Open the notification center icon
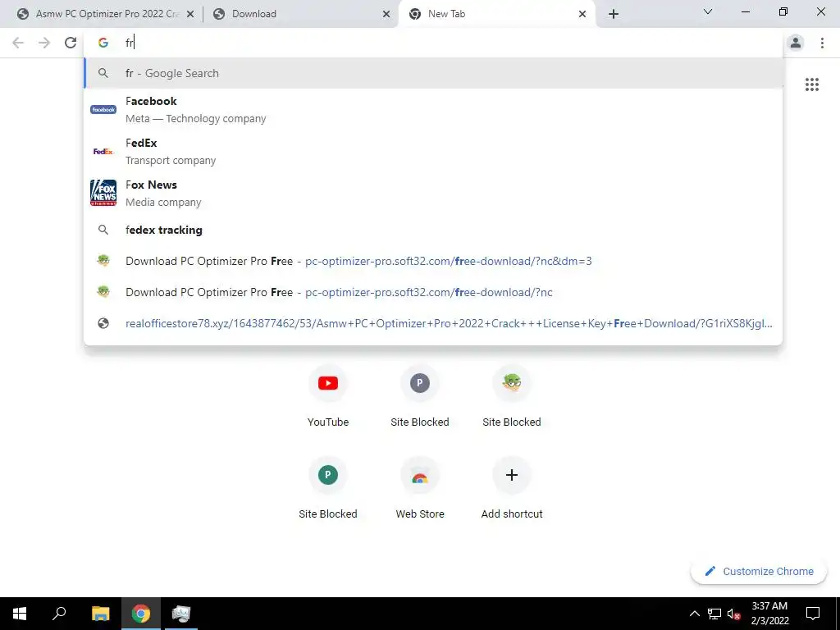This screenshot has width=840, height=630. [813, 614]
